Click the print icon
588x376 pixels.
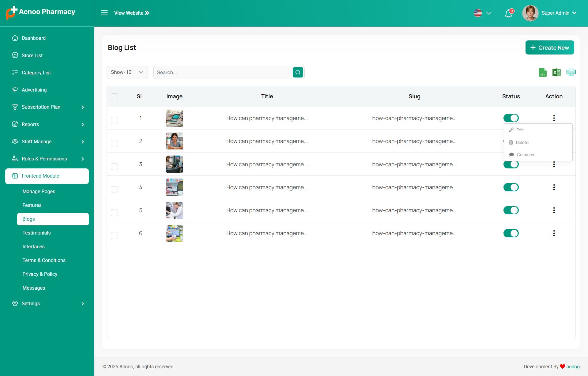pos(571,73)
